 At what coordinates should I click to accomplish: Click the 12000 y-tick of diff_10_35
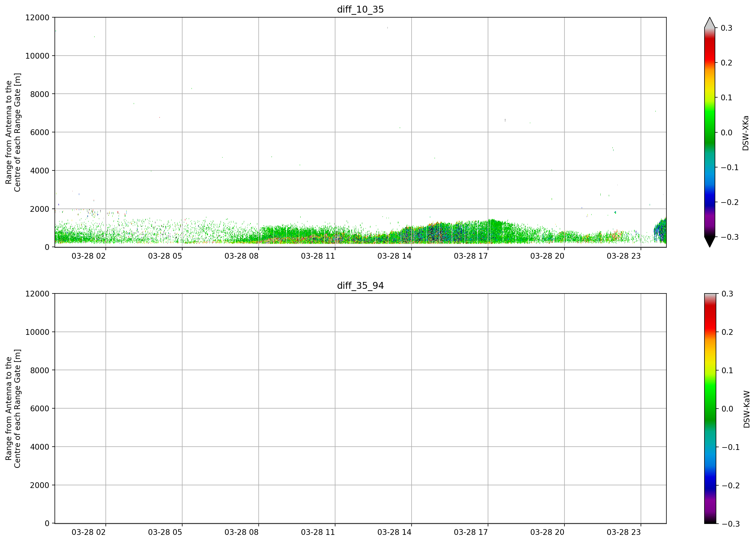pos(37,17)
